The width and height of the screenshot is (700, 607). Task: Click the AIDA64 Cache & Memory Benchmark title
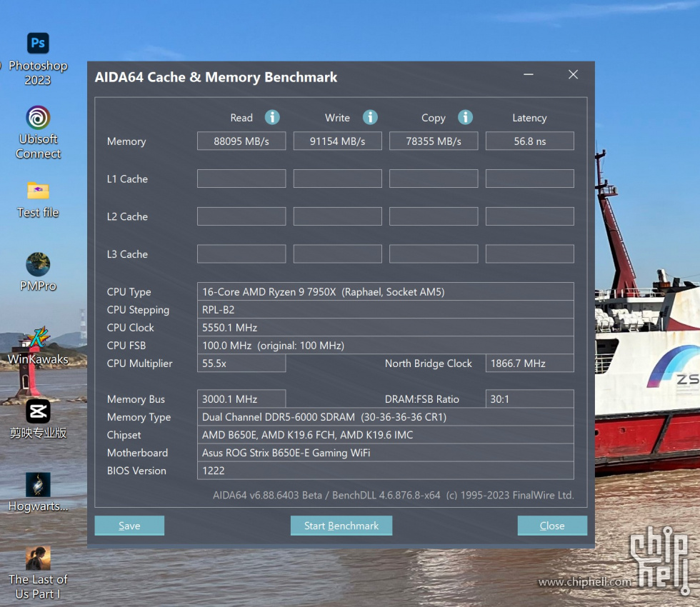pos(216,77)
